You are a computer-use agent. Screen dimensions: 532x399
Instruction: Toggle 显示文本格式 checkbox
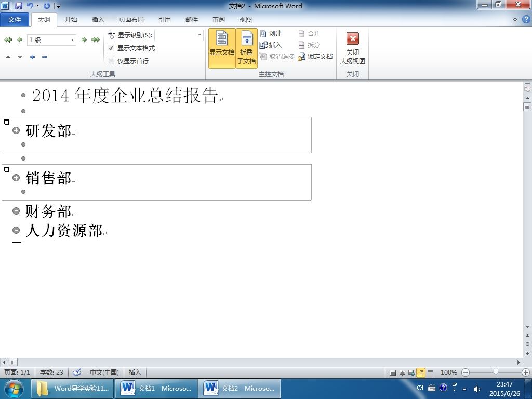tap(111, 48)
